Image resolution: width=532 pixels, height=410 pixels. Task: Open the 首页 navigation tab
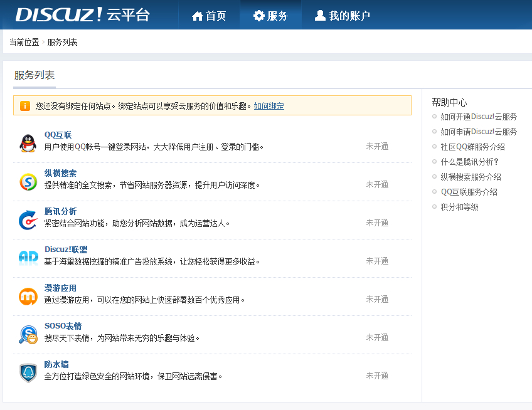pyautogui.click(x=209, y=16)
